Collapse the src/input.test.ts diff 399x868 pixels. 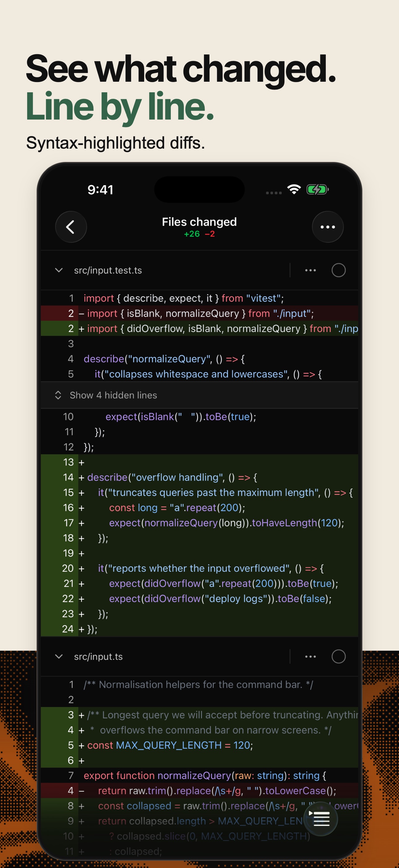[59, 270]
